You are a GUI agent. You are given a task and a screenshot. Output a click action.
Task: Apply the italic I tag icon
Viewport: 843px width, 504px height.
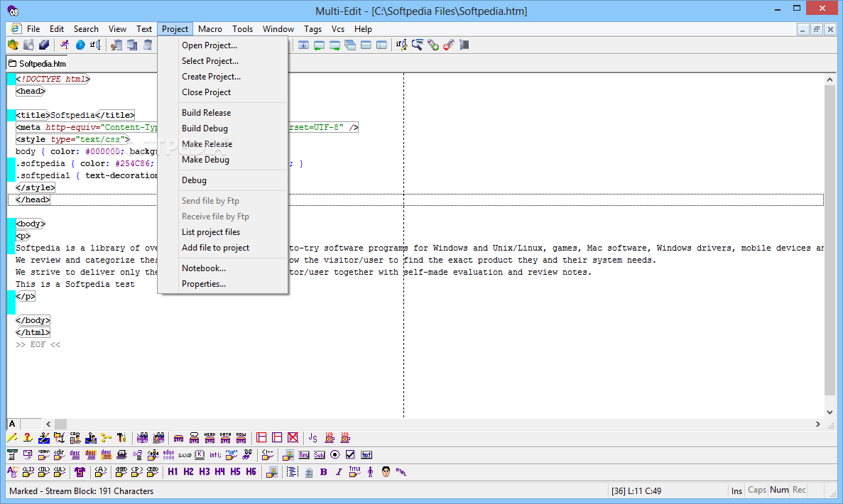[x=339, y=472]
